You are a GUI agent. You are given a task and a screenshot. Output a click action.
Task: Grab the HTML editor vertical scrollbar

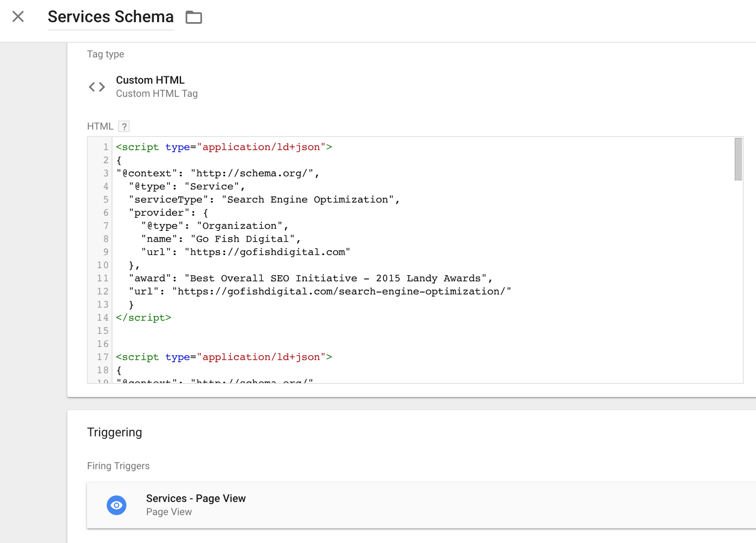coord(738,159)
